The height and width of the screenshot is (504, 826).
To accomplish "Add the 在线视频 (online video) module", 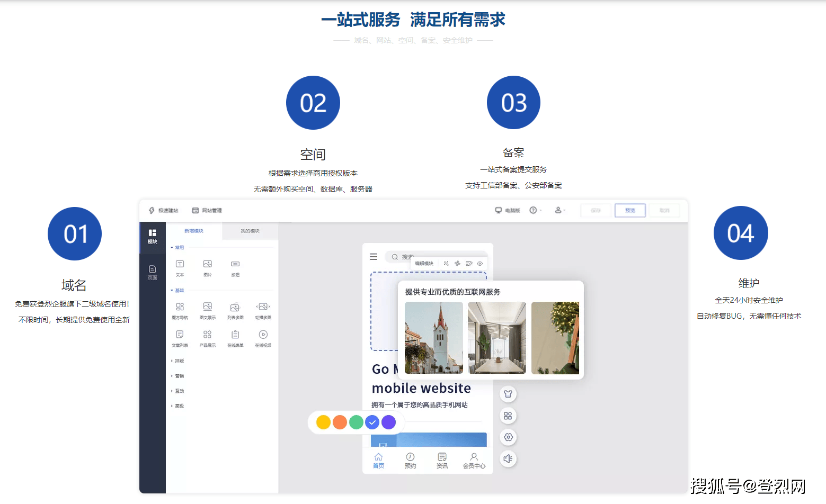I will tap(263, 334).
